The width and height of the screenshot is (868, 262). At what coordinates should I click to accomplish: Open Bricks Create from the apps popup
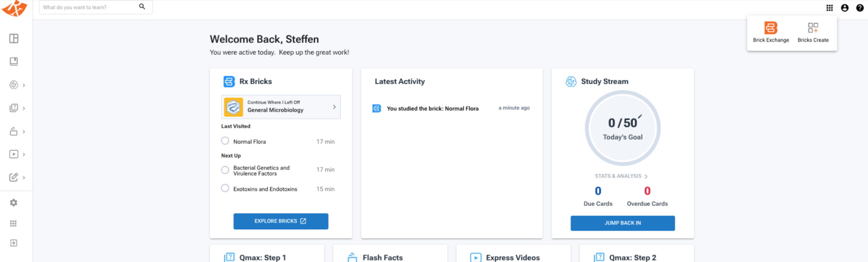(812, 33)
